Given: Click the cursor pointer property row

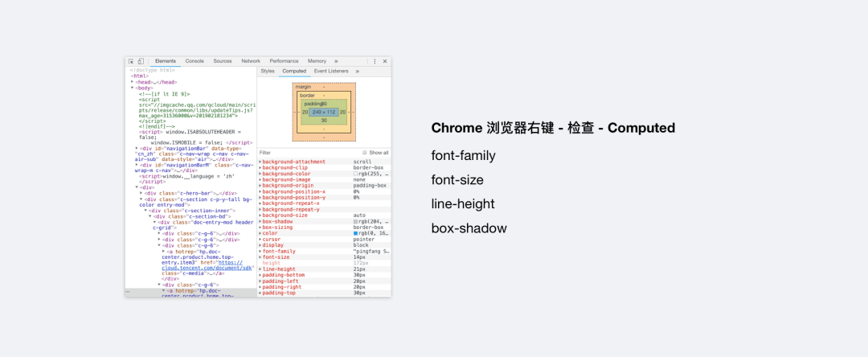Looking at the screenshot, I should pos(324,239).
